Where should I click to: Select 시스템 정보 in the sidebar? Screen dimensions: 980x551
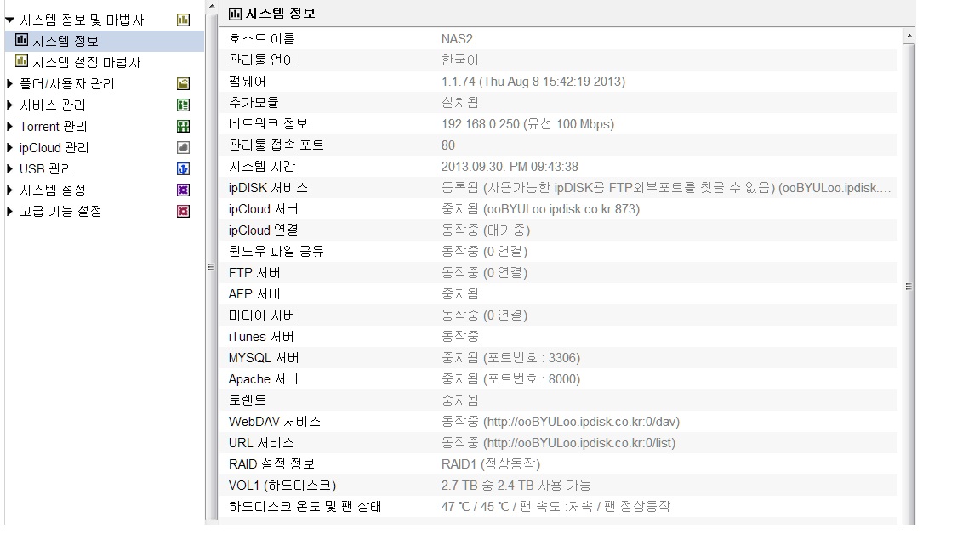coord(66,41)
